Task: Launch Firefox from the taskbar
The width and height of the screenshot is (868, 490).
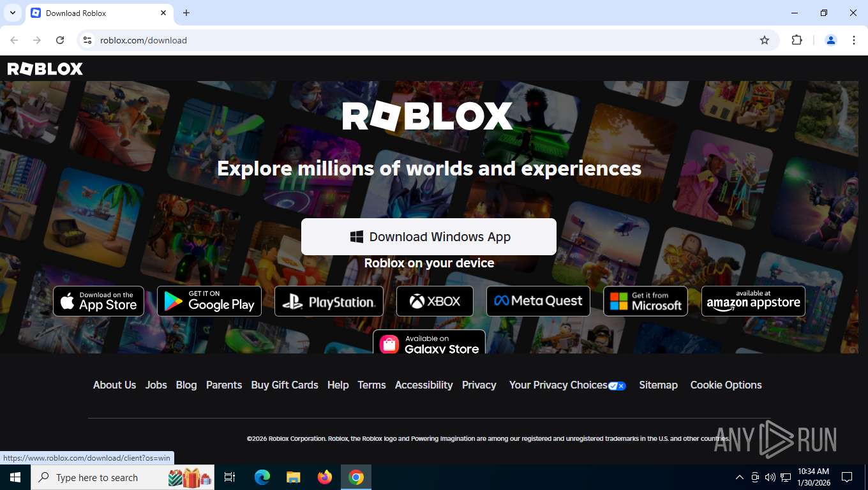Action: 325,477
